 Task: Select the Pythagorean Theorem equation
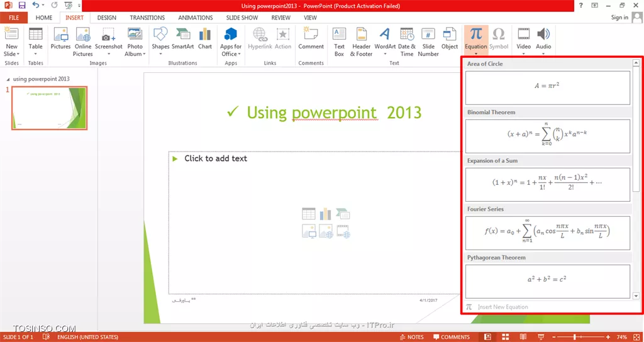pos(548,282)
